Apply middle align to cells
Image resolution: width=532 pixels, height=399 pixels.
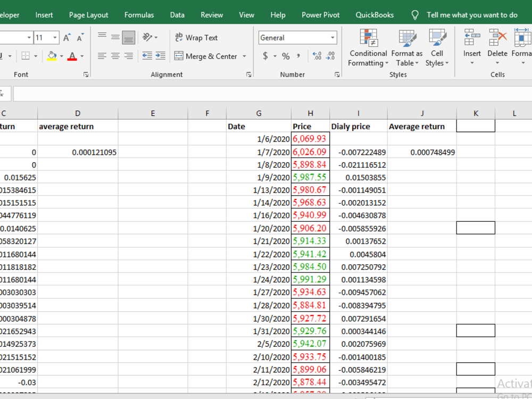[x=115, y=37]
